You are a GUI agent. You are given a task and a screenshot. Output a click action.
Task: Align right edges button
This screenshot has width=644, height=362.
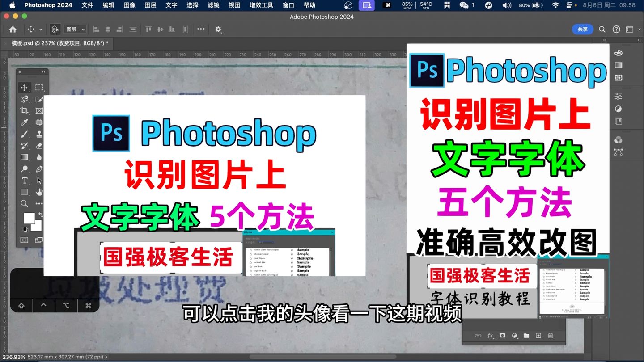(119, 29)
